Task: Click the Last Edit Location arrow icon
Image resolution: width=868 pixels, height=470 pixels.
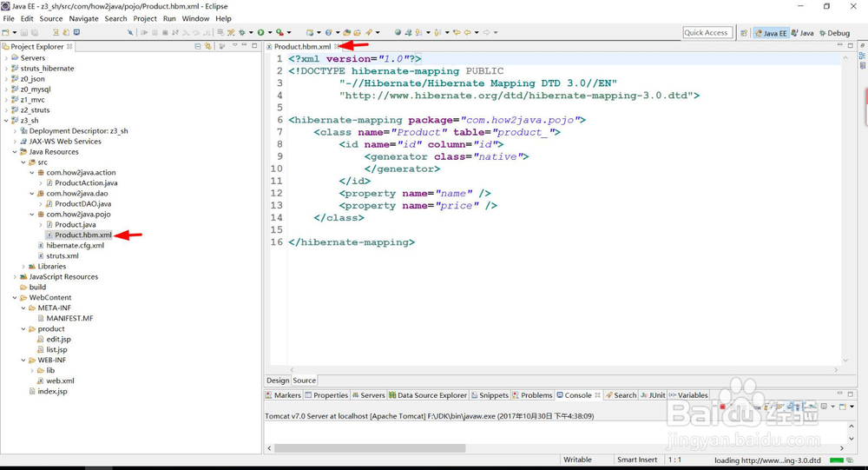Action: pyautogui.click(x=457, y=32)
